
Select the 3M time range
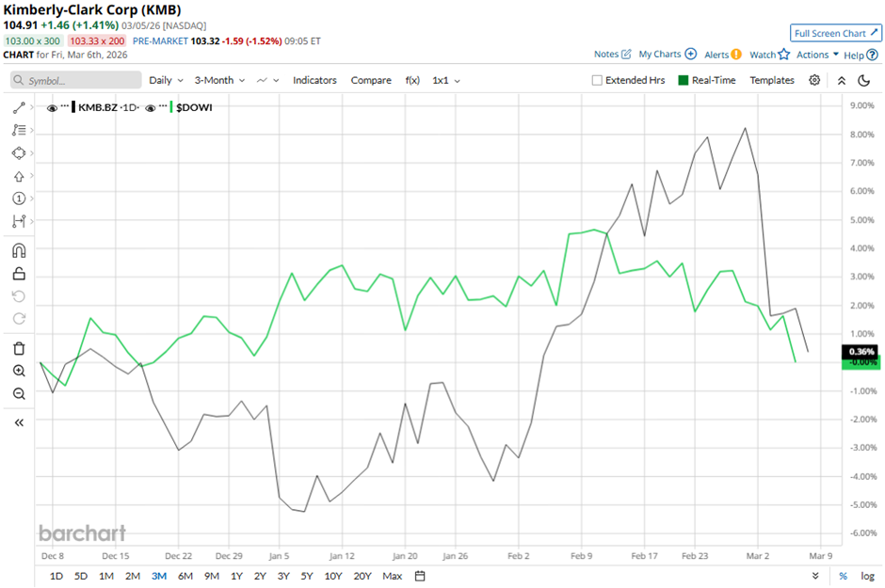tap(159, 576)
